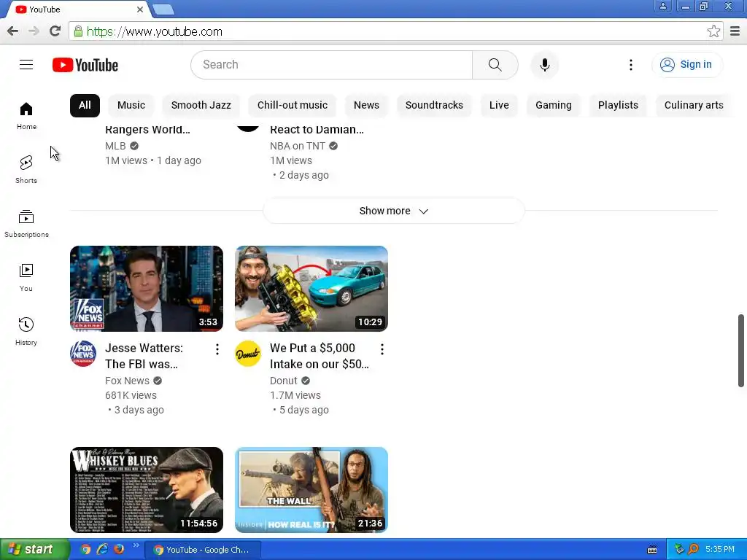Open the Jesse Watters video title
Image resolution: width=747 pixels, height=560 pixels.
144,356
